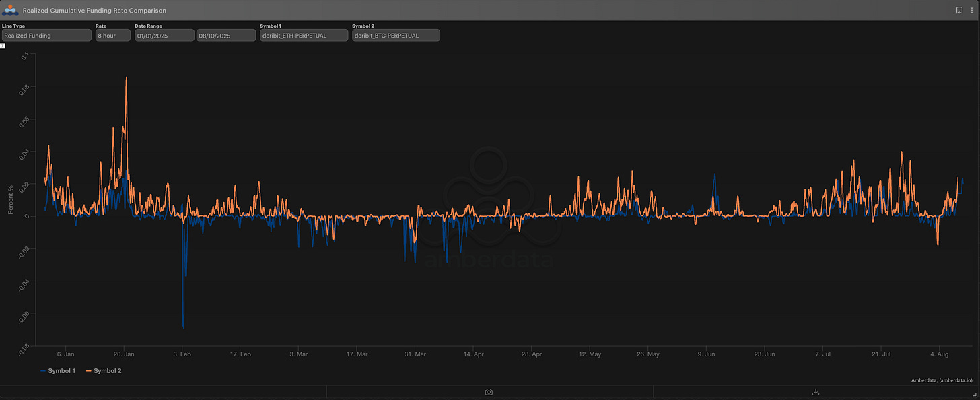Click the 14. Apr x-axis label

(x=474, y=354)
